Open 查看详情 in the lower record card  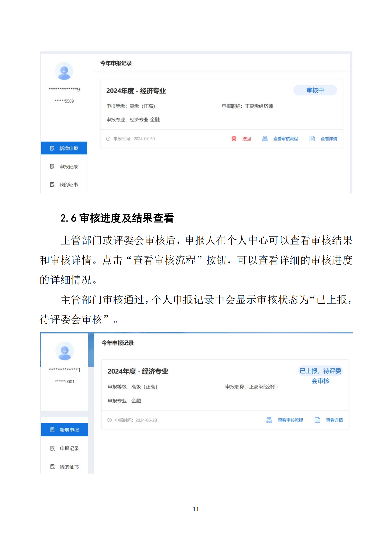(x=334, y=420)
